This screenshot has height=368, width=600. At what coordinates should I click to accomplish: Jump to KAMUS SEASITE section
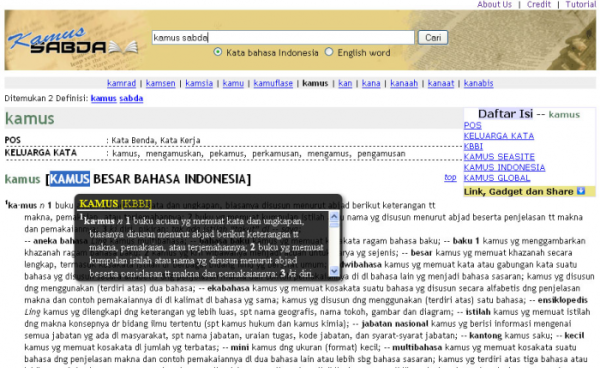pos(499,157)
